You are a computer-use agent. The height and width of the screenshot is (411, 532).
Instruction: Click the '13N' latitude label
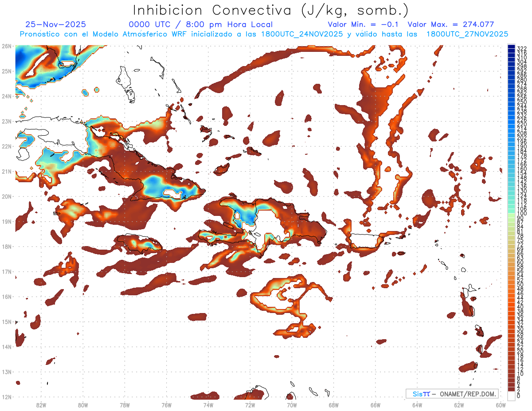tap(6, 372)
